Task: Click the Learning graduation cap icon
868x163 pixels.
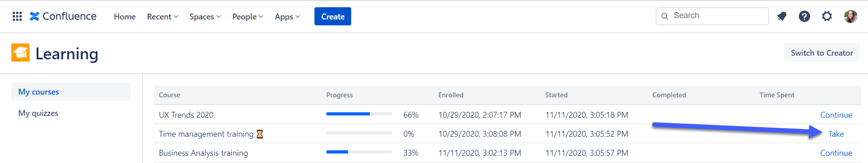Action: [x=20, y=53]
